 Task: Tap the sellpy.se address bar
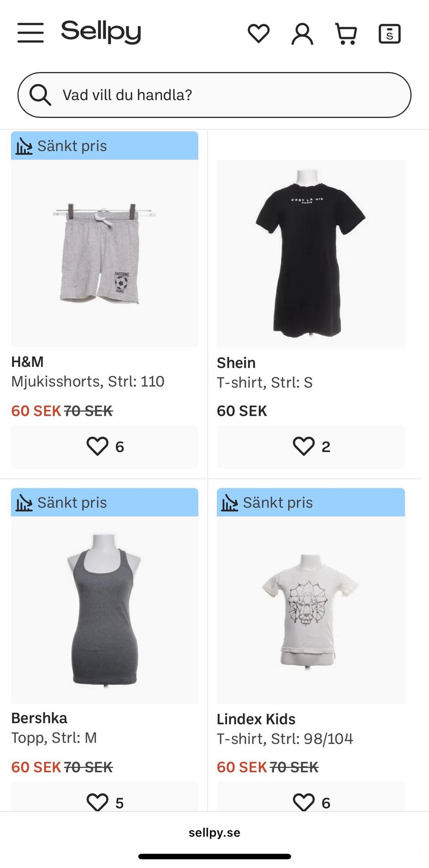tap(214, 832)
